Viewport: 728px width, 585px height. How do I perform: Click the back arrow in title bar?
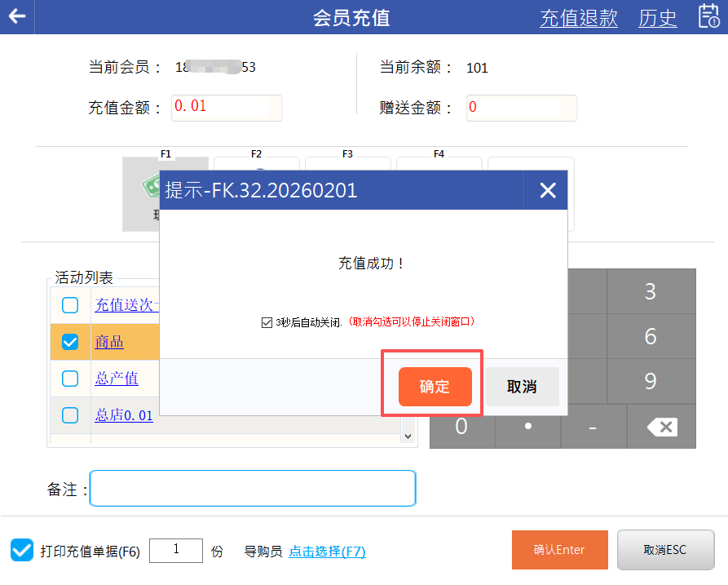coord(16,17)
